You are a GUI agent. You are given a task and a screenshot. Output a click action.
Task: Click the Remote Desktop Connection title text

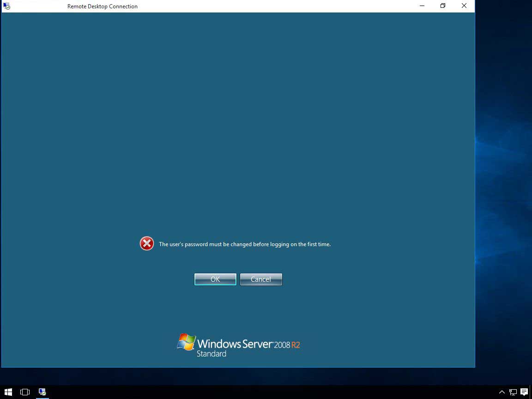coord(102,6)
